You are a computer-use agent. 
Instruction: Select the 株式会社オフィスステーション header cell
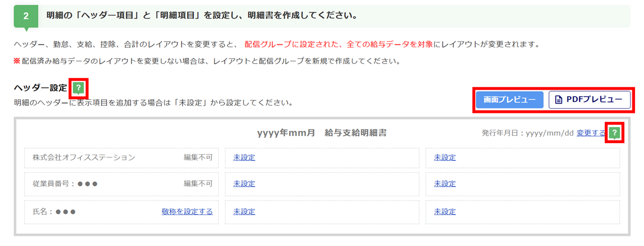(84, 157)
